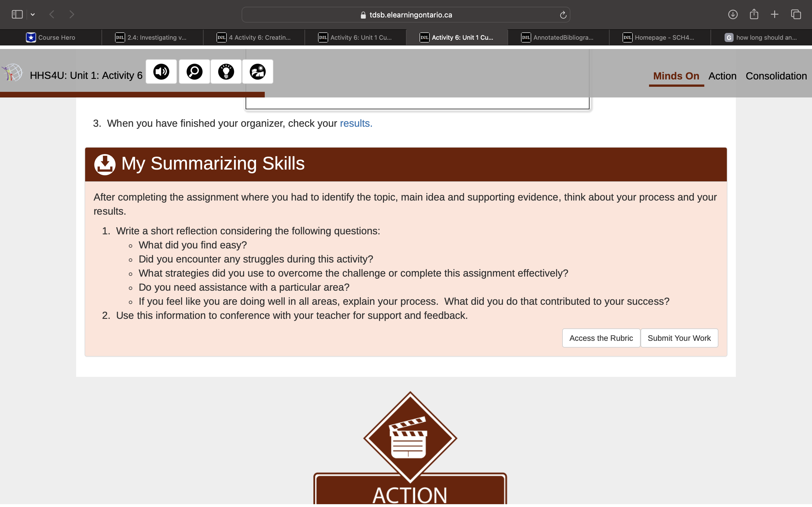
Task: Select the Course Hero browser tab
Action: click(51, 37)
